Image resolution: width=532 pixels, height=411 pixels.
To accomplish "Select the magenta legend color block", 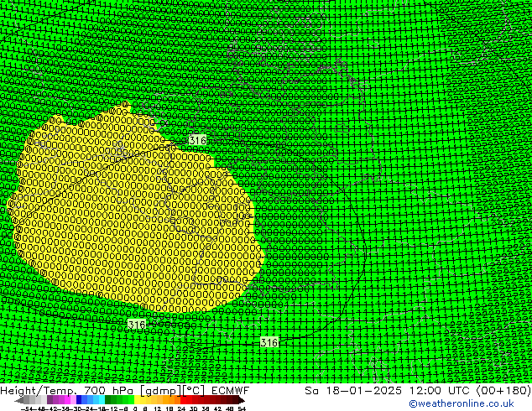I will [67, 399].
